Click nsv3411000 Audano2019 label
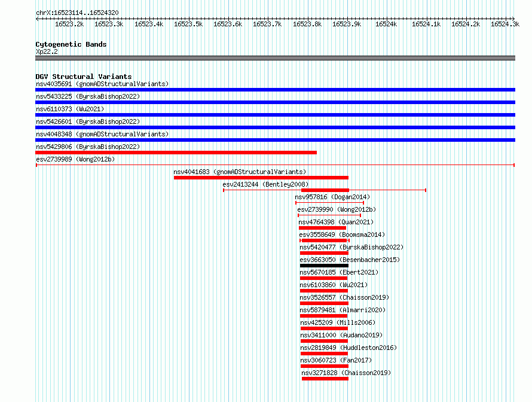Viewport: 532px width, 402px height. click(x=341, y=335)
